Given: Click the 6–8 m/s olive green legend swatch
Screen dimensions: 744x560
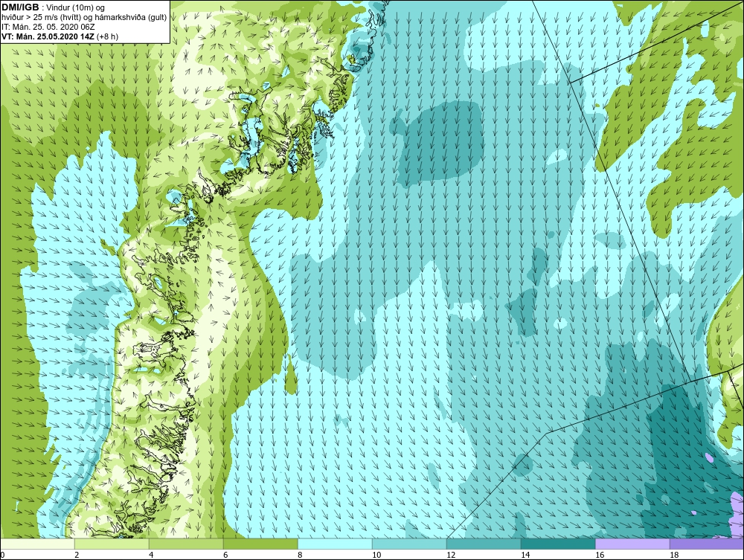Looking at the screenshot, I should point(260,544).
